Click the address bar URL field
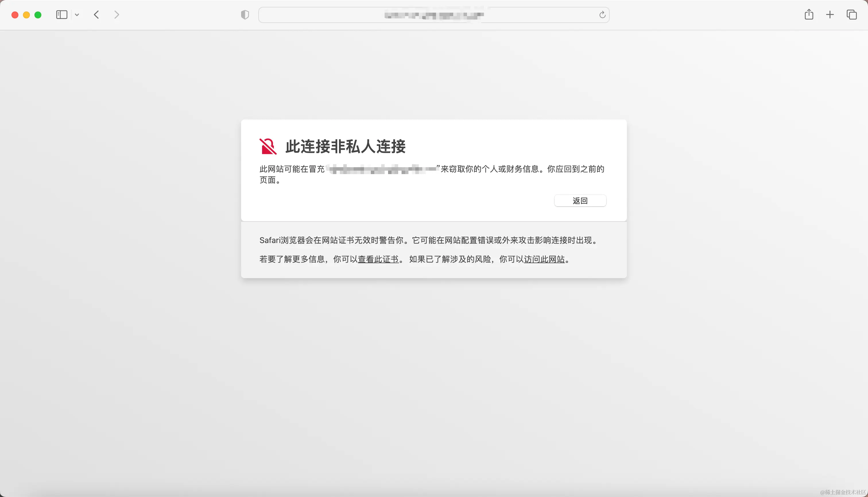Viewport: 868px width, 497px height. coord(433,15)
